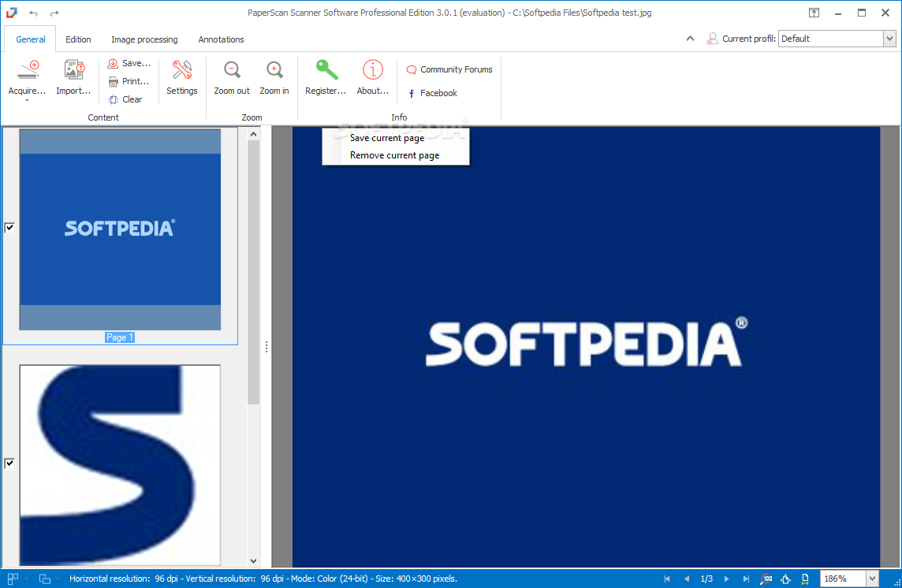
Task: Click the panel splitter grip dots
Action: [x=266, y=347]
